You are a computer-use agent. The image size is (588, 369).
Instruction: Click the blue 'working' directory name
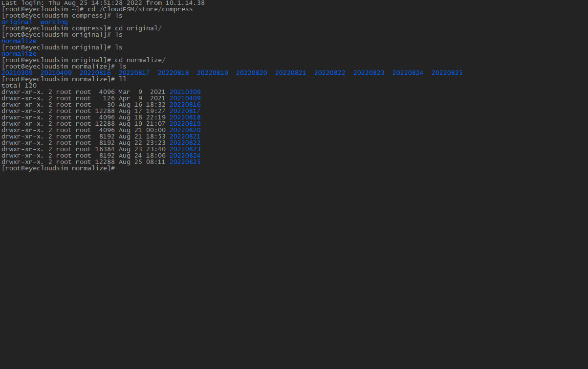(54, 22)
